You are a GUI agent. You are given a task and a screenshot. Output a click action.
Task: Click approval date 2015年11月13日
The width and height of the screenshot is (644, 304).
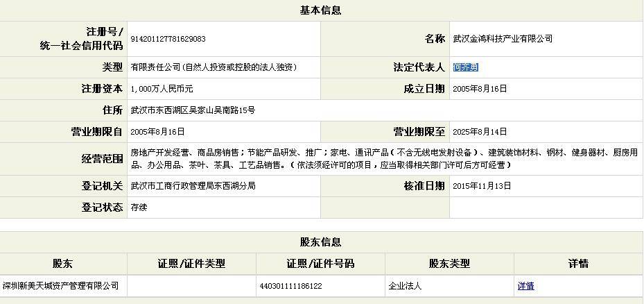pyautogui.click(x=482, y=186)
